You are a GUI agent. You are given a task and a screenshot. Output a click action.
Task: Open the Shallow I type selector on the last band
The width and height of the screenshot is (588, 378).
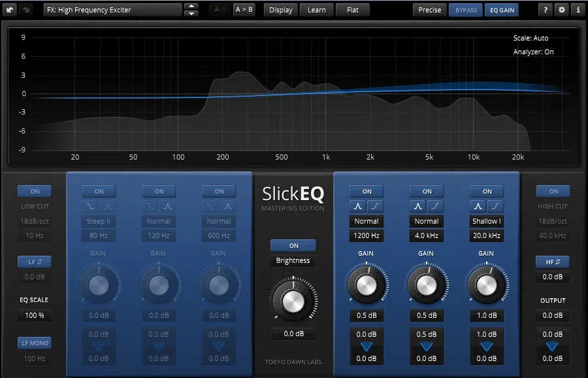coord(487,221)
